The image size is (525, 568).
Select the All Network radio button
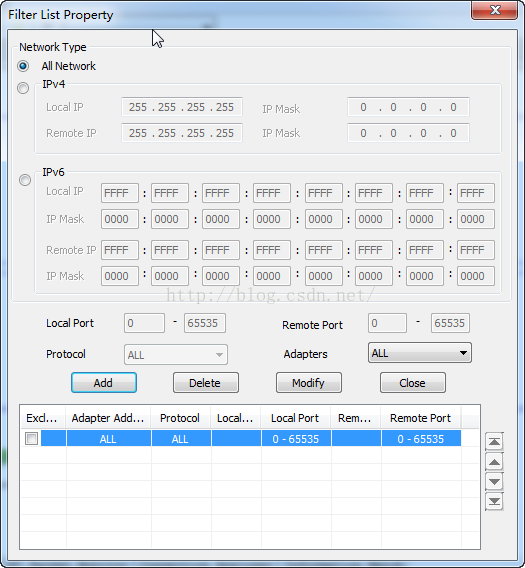(23, 66)
